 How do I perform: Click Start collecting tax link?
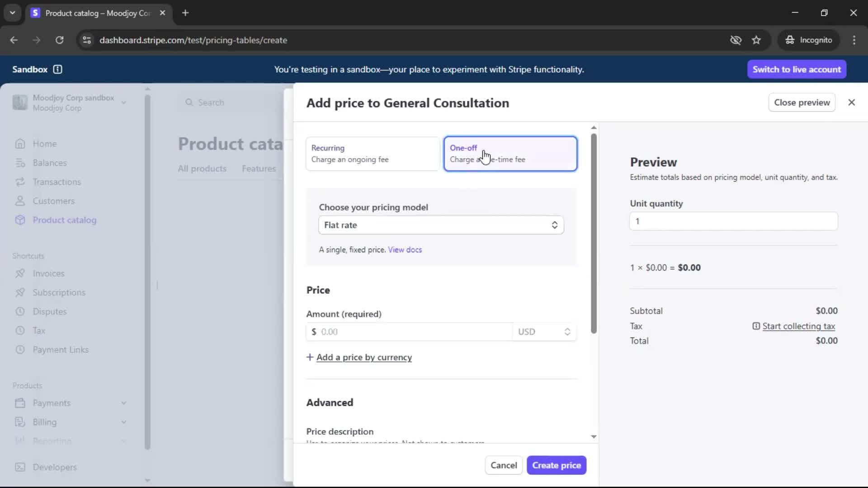(x=798, y=326)
